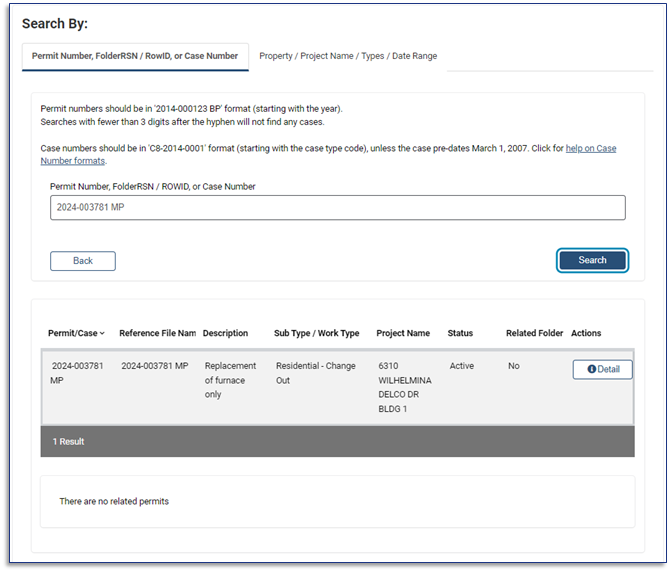The height and width of the screenshot is (572, 670).
Task: Select the 'Residential - Change Out' cell
Action: (x=315, y=373)
